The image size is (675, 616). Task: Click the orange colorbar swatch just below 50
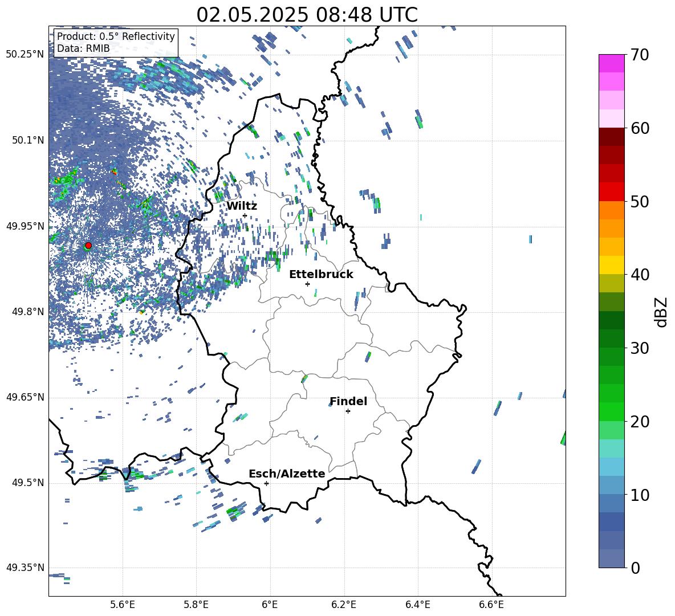pyautogui.click(x=611, y=210)
